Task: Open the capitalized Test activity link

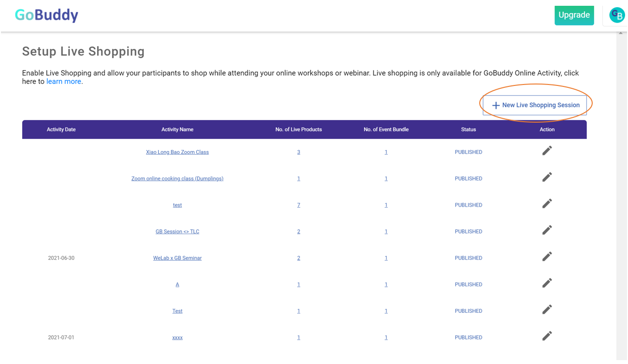Action: click(177, 311)
